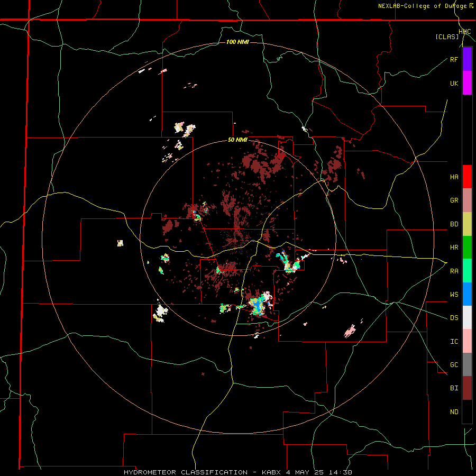Click the BD legend label
The image size is (476, 476).
tap(454, 224)
